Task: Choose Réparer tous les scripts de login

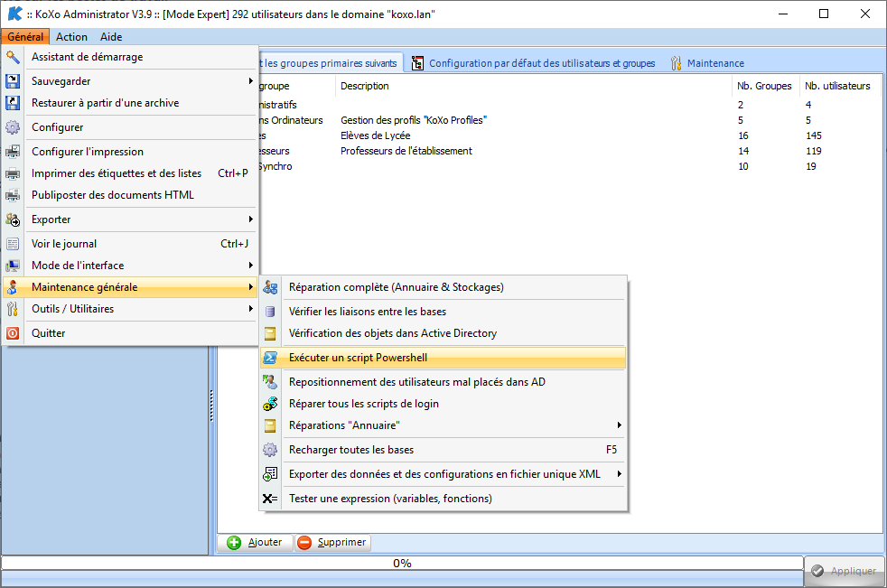Action: click(443, 404)
